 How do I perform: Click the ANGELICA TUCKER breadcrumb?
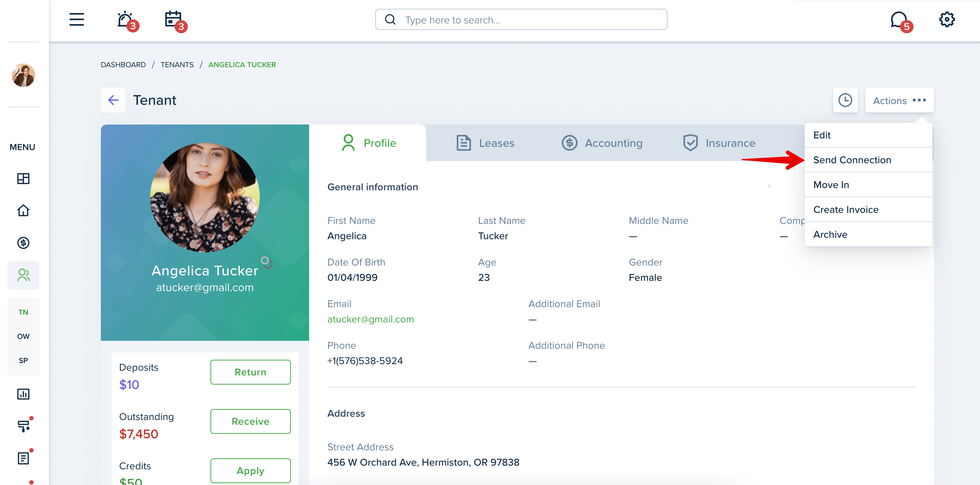[242, 65]
